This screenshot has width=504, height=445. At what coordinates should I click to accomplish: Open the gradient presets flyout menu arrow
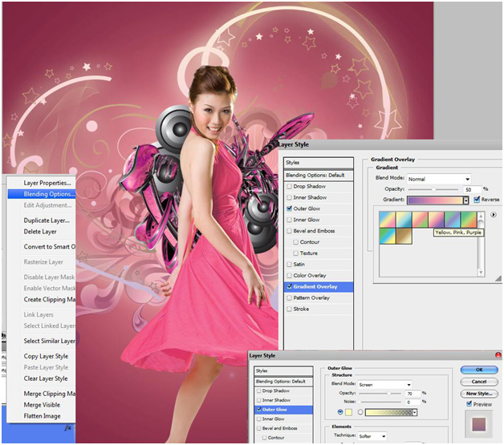coord(493,216)
